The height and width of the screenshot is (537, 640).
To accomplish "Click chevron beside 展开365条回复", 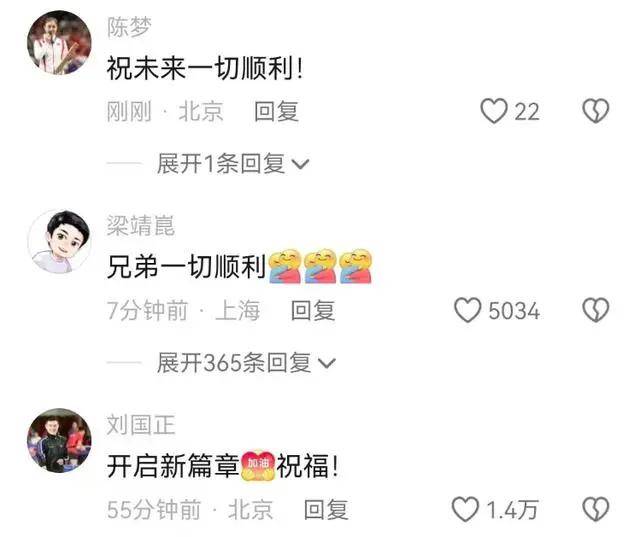I will click(x=327, y=363).
